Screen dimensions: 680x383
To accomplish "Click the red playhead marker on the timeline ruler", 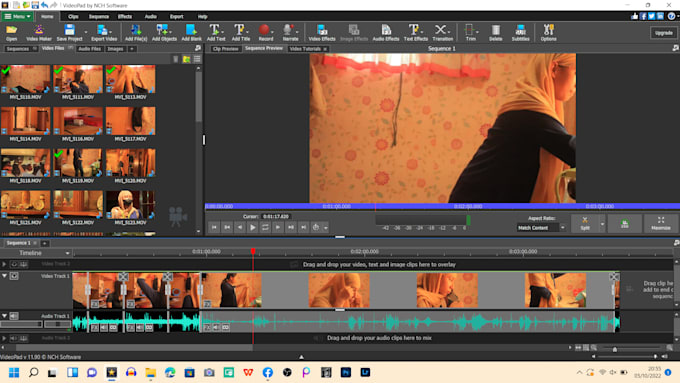I will click(253, 251).
